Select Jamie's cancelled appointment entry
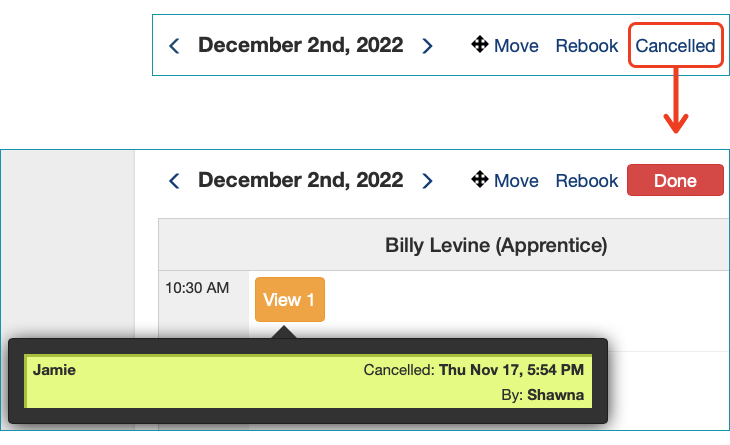Image resolution: width=730 pixels, height=445 pixels. pos(308,382)
